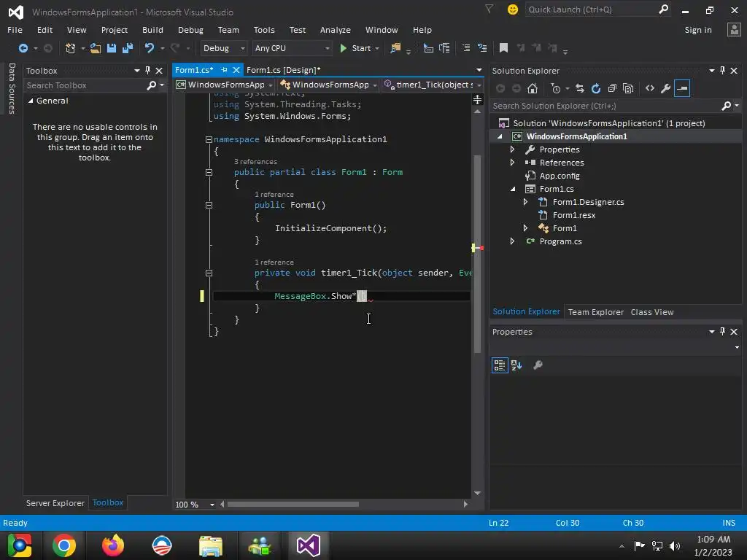Viewport: 747px width, 560px height.
Task: Open the Start button dropdown arrow
Action: (x=377, y=48)
